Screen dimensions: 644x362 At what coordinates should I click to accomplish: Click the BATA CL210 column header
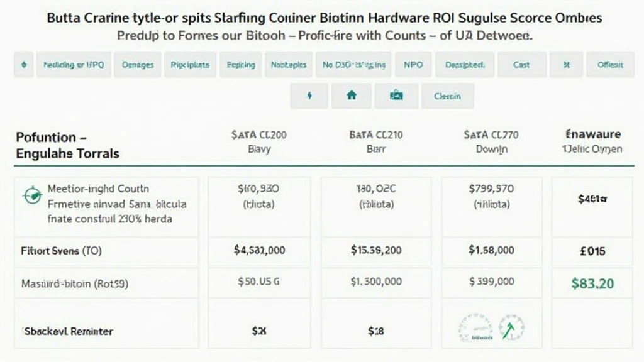375,141
